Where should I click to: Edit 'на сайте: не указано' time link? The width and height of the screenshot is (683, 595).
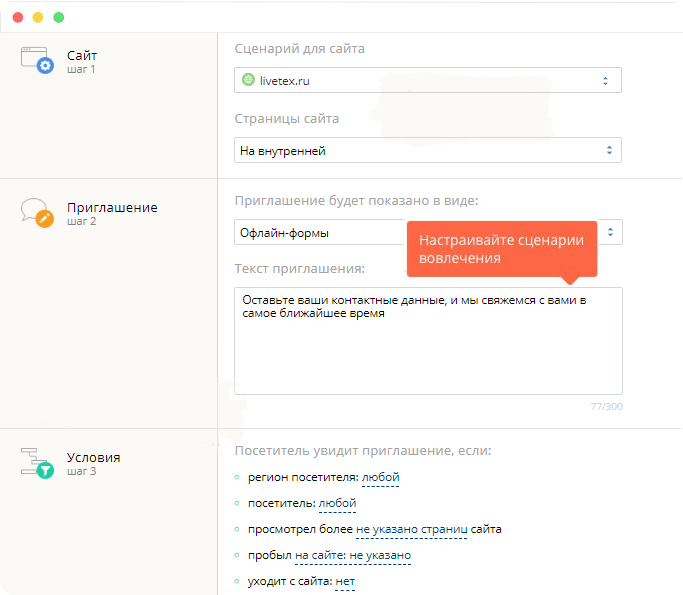point(353,556)
